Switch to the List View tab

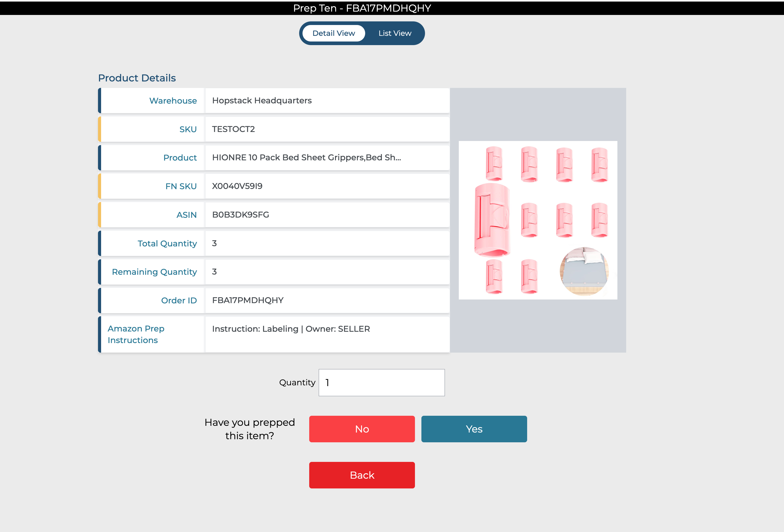394,33
